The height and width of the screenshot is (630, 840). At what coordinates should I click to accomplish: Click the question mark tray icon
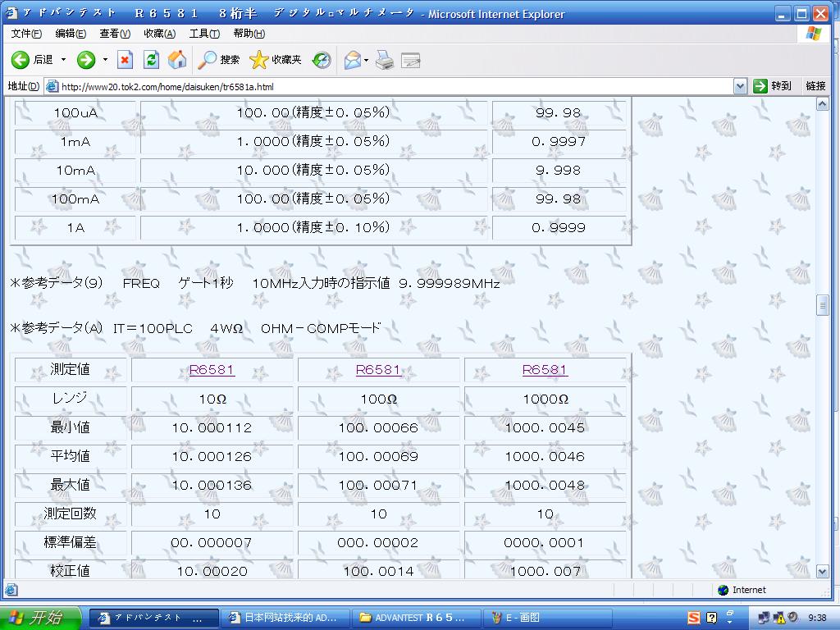click(711, 618)
